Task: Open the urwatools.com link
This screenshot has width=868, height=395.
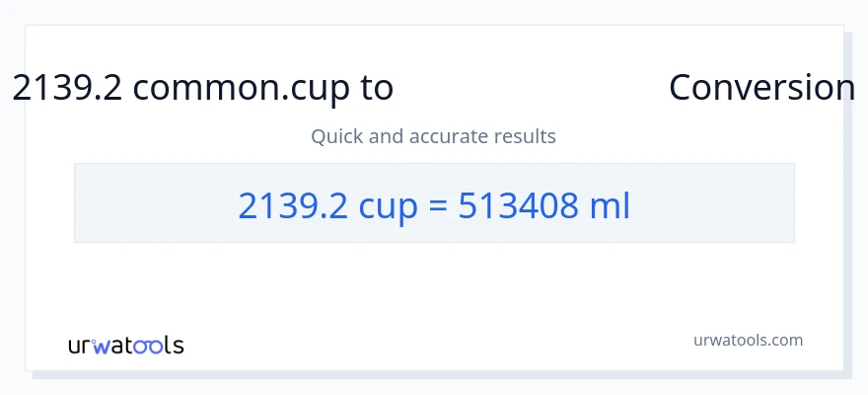Action: (748, 340)
